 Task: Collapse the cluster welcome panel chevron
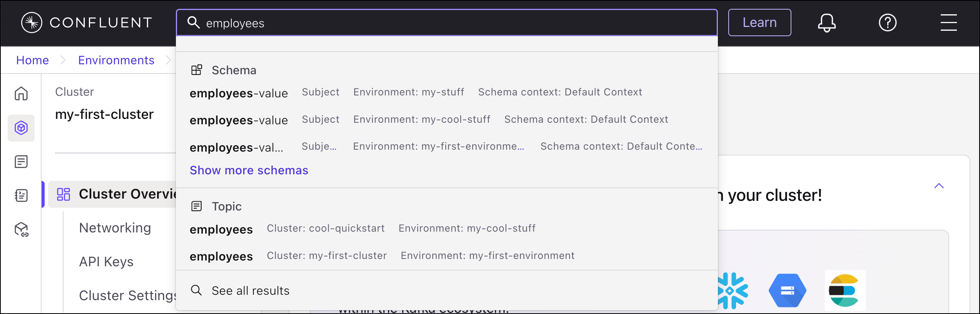[939, 186]
